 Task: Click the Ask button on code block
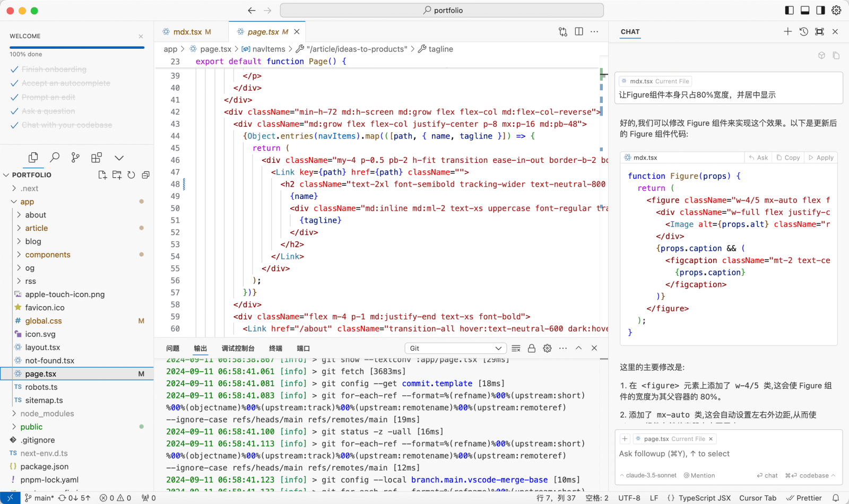click(759, 158)
